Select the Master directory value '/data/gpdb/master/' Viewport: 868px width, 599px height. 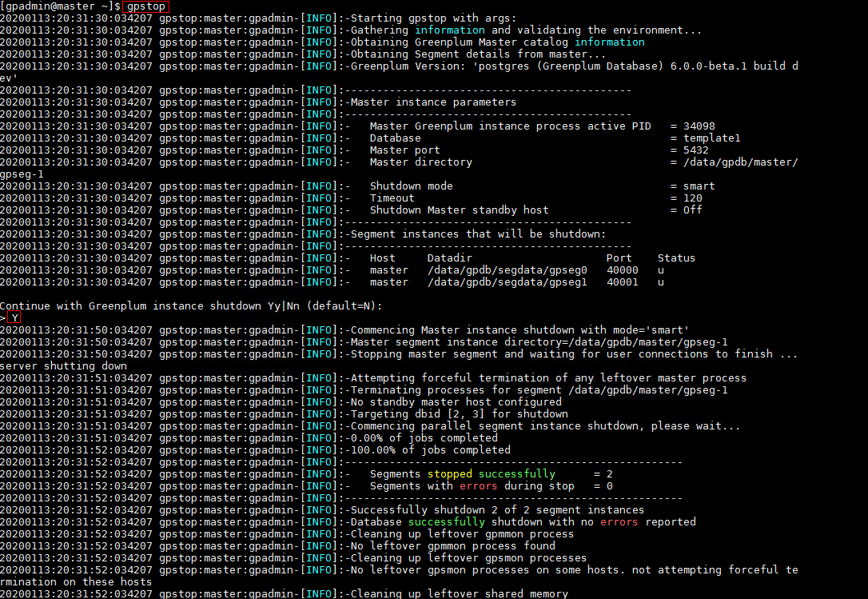[x=741, y=162]
